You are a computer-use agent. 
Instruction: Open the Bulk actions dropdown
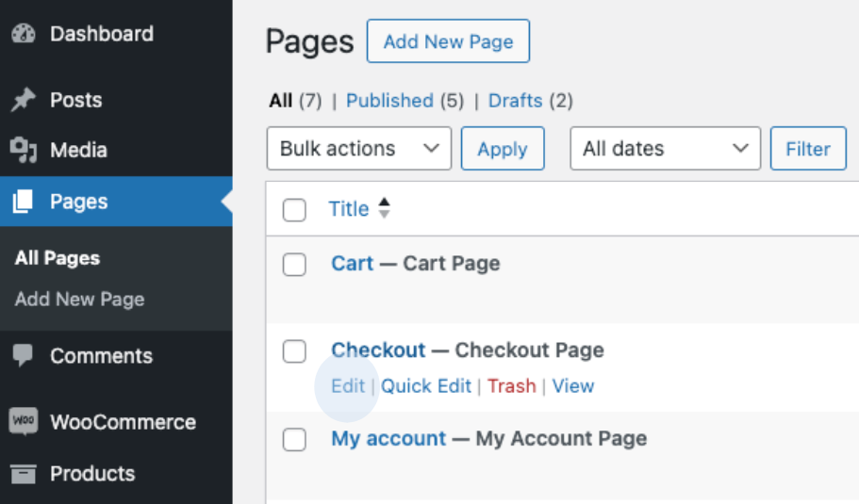click(x=359, y=149)
